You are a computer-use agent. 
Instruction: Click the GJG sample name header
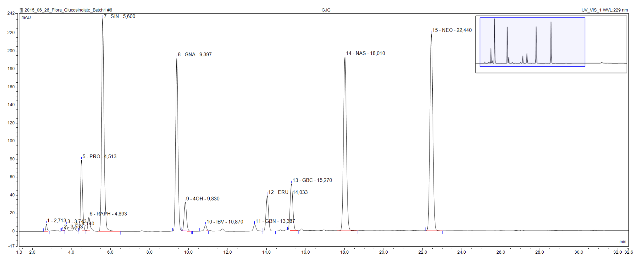pyautogui.click(x=326, y=10)
